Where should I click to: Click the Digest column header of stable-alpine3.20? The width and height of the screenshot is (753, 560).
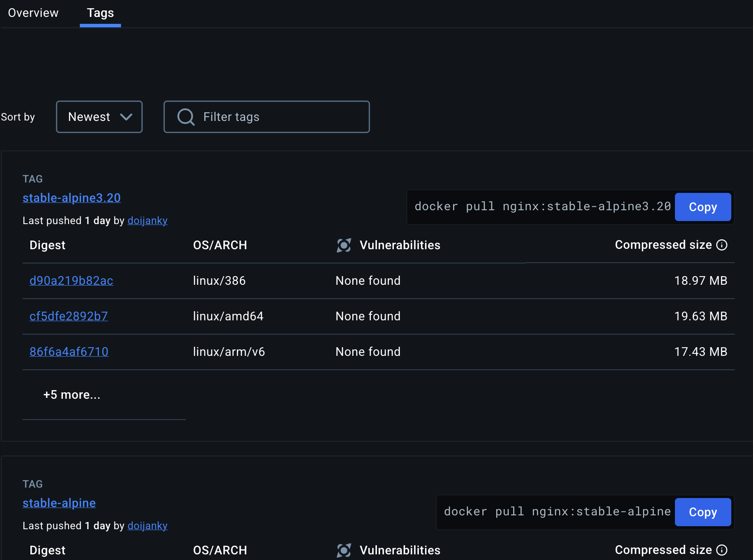tap(47, 245)
